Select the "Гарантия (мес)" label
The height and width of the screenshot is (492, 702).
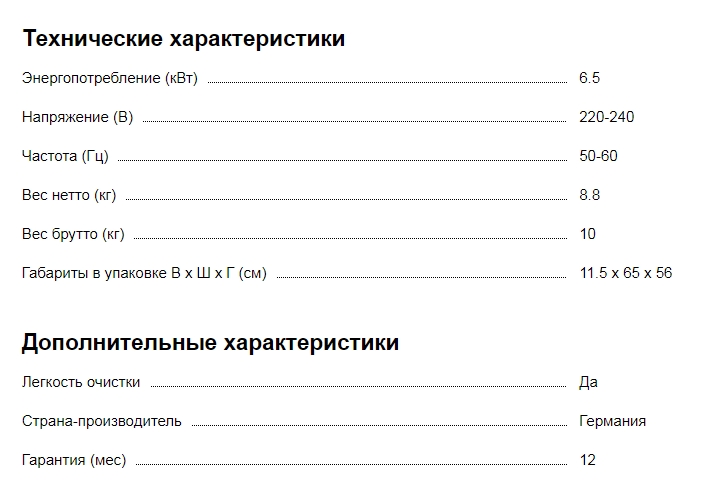74,460
